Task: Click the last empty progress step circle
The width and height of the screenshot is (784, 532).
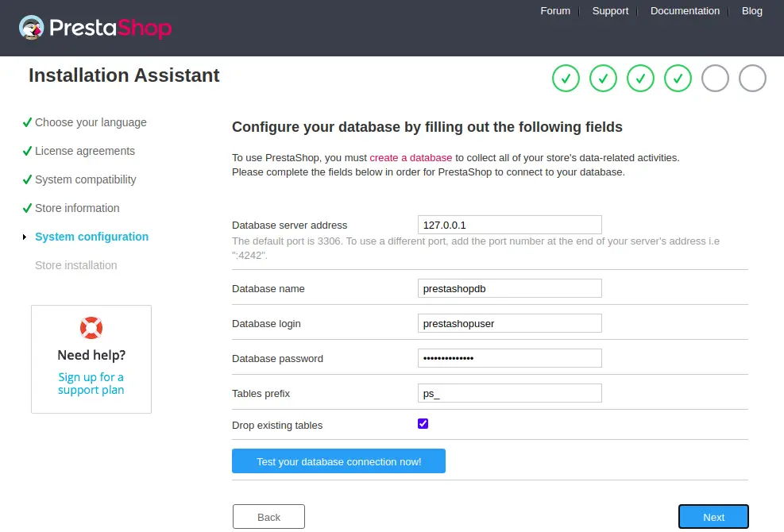Action: (x=752, y=79)
